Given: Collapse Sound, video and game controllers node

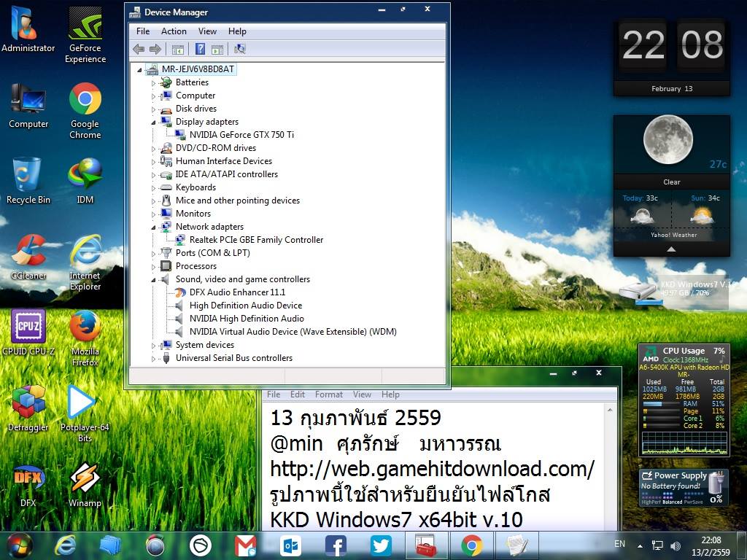Looking at the screenshot, I should point(153,280).
